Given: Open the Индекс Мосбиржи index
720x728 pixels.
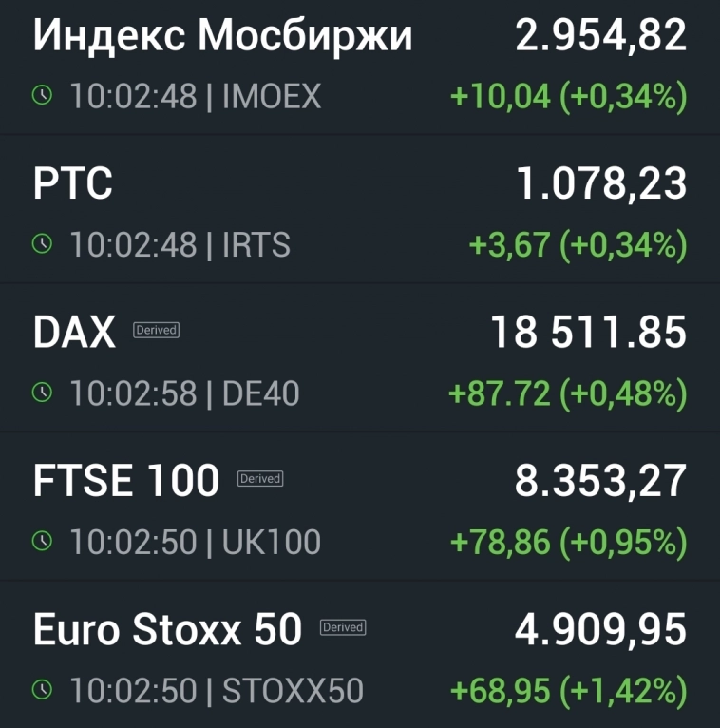Looking at the screenshot, I should pyautogui.click(x=223, y=36).
